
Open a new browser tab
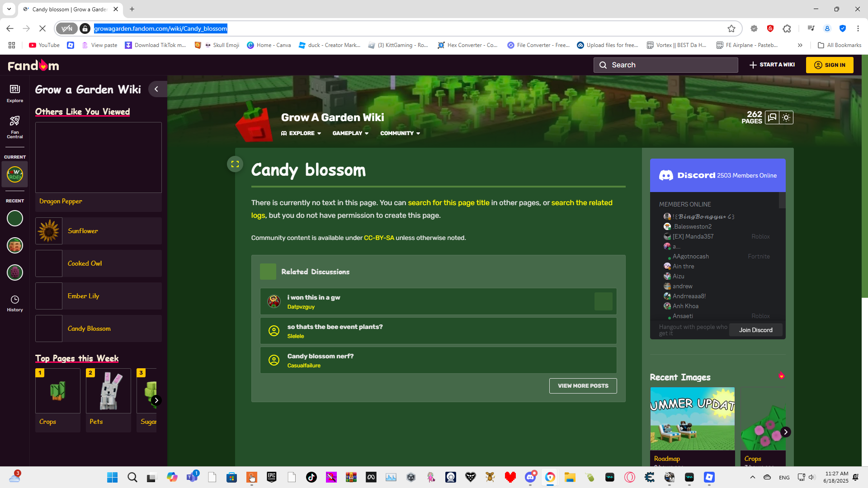pos(132,9)
